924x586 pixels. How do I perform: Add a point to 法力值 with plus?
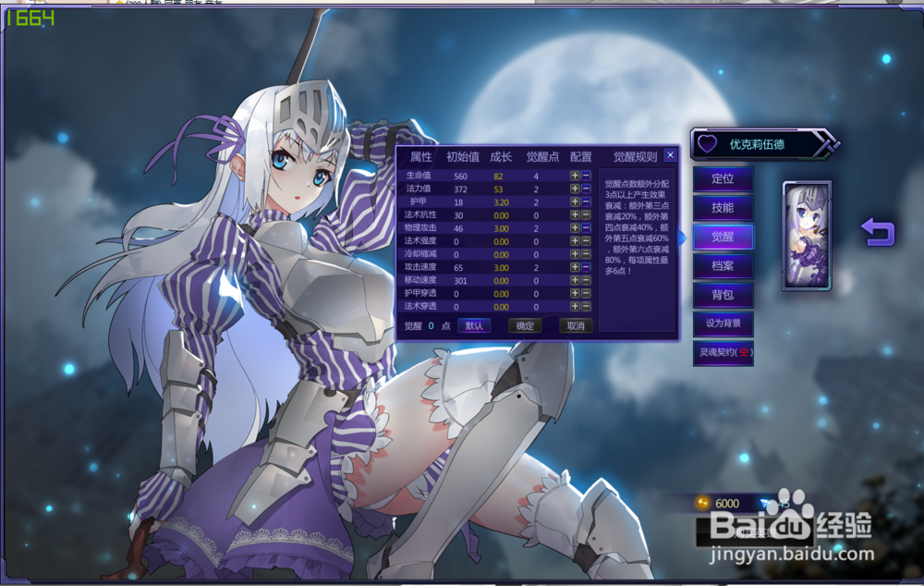tap(575, 189)
